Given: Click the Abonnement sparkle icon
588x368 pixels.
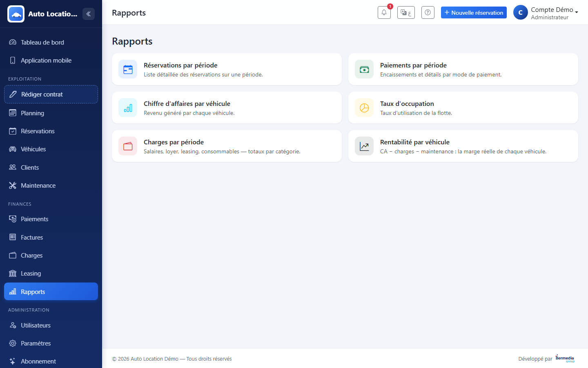Looking at the screenshot, I should [x=13, y=361].
